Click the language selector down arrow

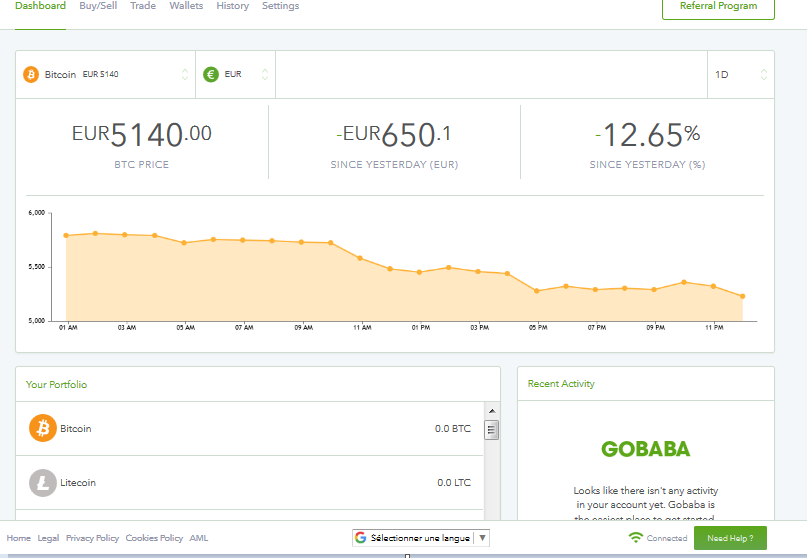point(482,538)
